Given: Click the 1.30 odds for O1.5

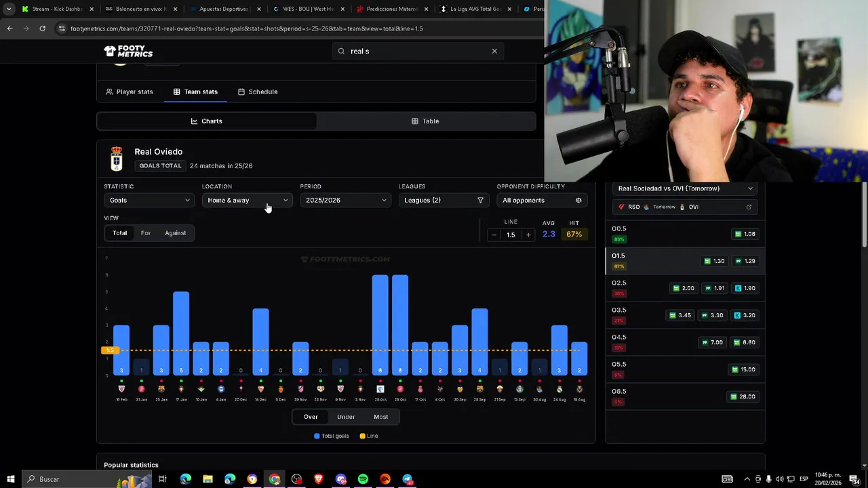Looking at the screenshot, I should coord(715,261).
